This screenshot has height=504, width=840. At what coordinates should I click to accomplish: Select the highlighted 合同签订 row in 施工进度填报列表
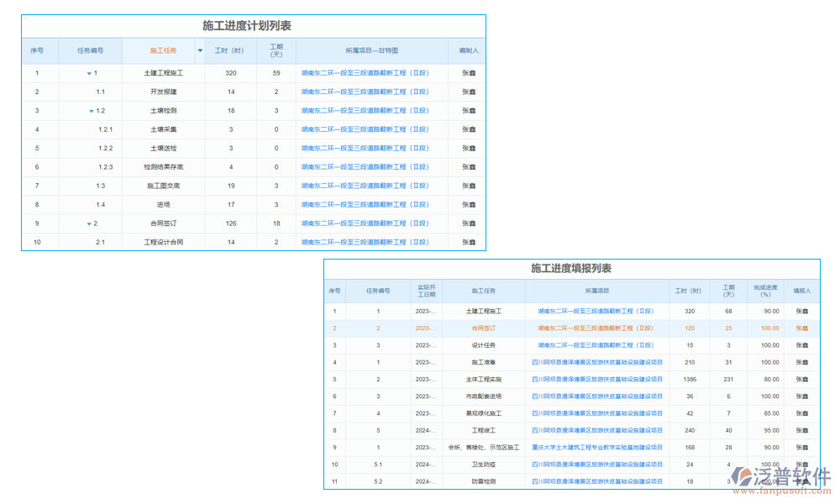click(x=483, y=328)
